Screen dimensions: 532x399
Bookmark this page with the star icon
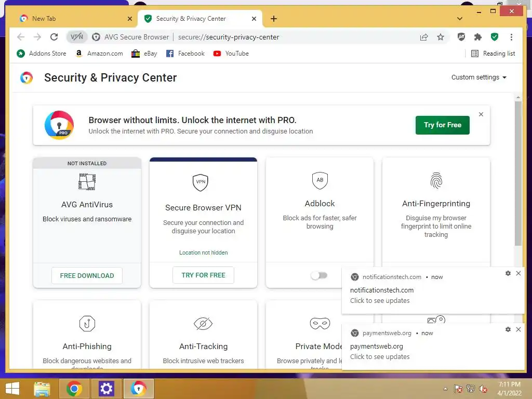coord(441,37)
